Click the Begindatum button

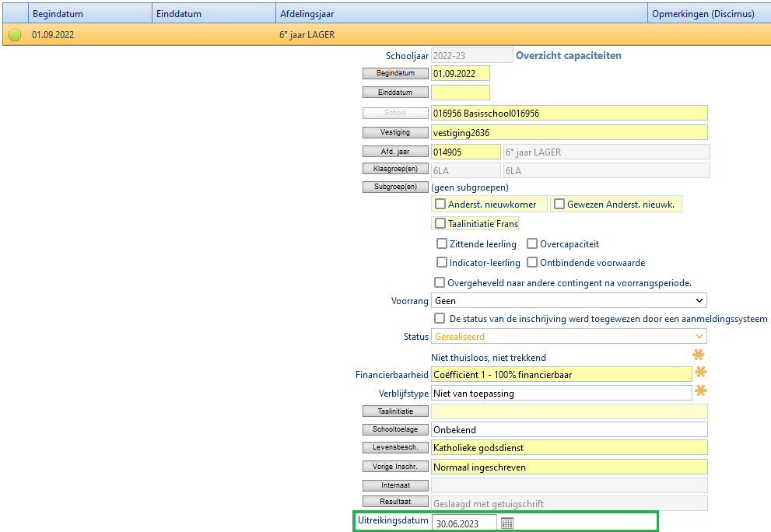coord(395,73)
